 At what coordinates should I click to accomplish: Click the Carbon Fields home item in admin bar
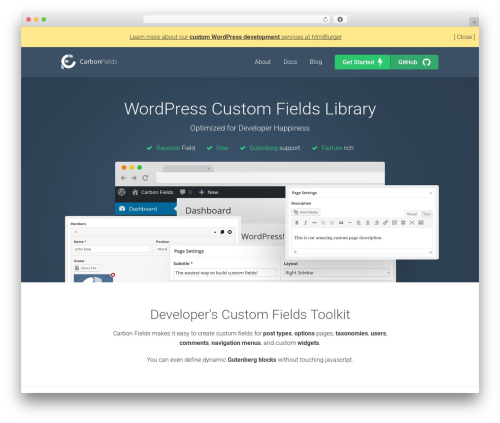(153, 192)
